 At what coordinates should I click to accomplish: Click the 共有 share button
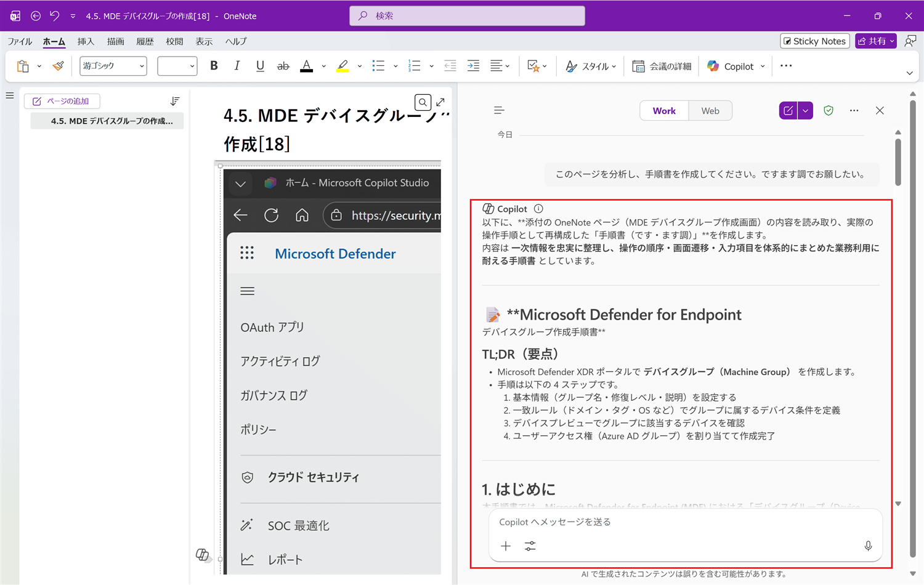coord(876,41)
